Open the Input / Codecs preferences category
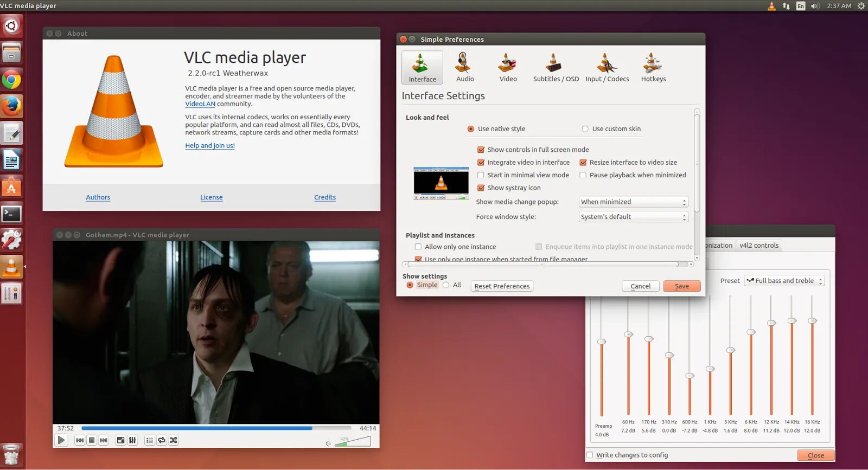868x470 pixels. (x=607, y=67)
